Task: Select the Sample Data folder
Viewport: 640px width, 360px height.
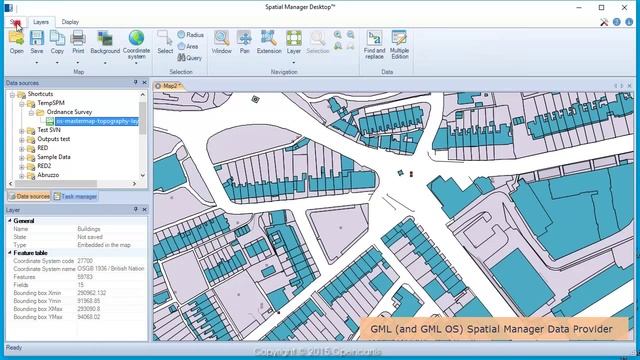Action: coord(53,157)
